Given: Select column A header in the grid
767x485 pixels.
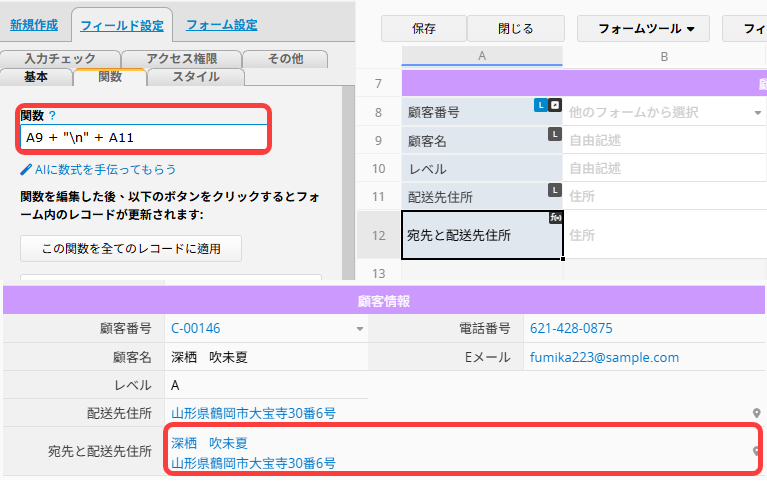Looking at the screenshot, I should point(482,57).
